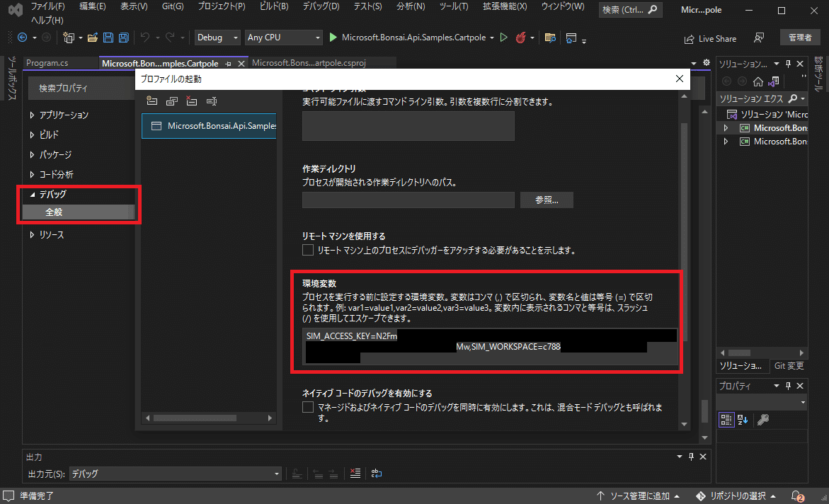Expand the パッケージ settings section

click(x=32, y=154)
